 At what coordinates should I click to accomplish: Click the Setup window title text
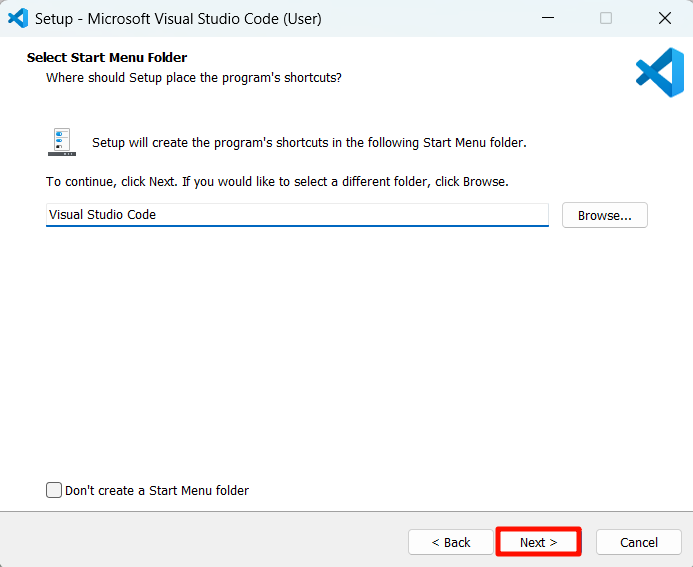tap(178, 18)
